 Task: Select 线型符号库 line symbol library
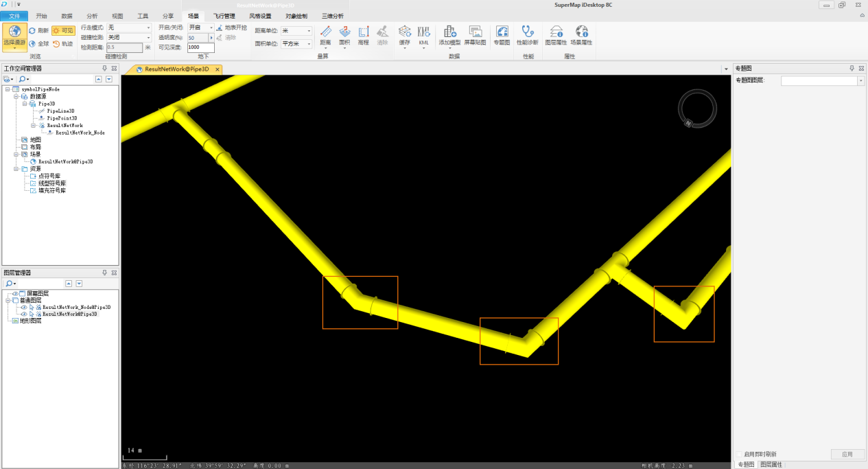pyautogui.click(x=52, y=183)
